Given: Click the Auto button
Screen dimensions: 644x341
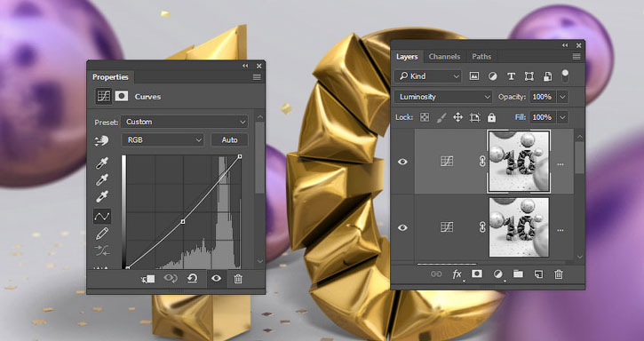Looking at the screenshot, I should 229,140.
